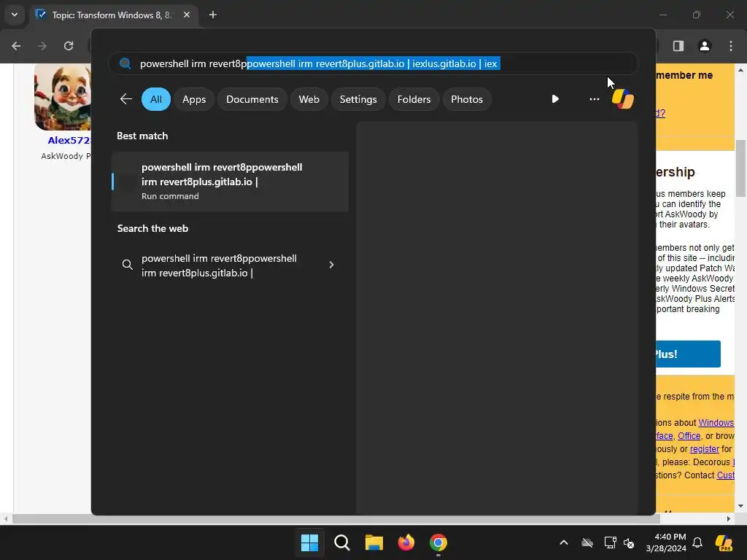747x560 pixels.
Task: Select the Photos filter
Action: tap(467, 99)
